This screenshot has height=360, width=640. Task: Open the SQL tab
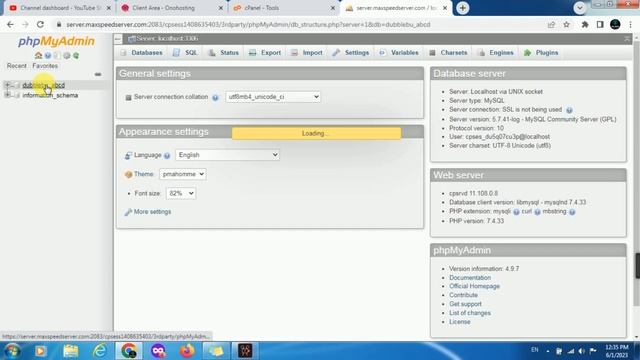[x=186, y=53]
